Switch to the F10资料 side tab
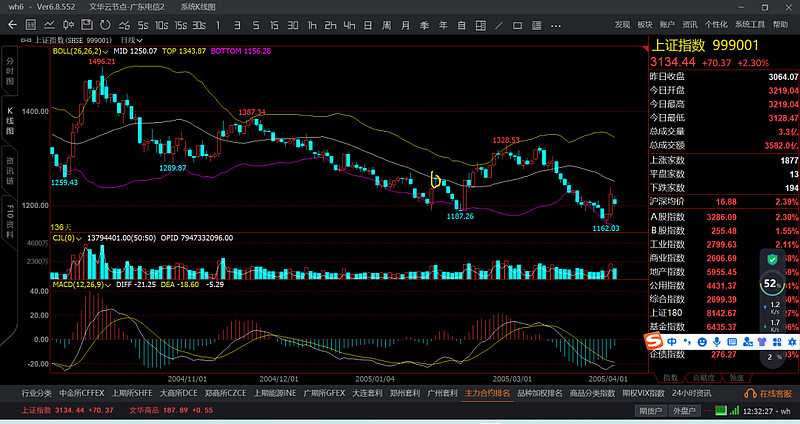The image size is (800, 424). pyautogui.click(x=10, y=221)
